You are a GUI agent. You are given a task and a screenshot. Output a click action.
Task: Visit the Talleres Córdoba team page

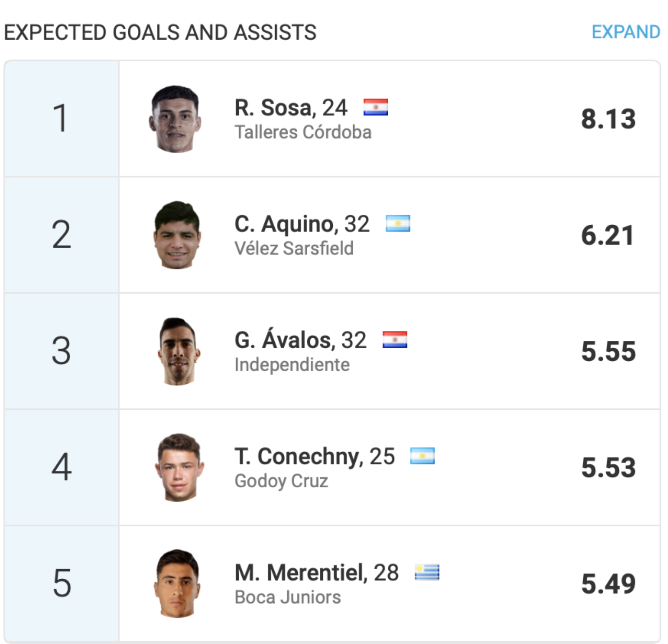303,132
